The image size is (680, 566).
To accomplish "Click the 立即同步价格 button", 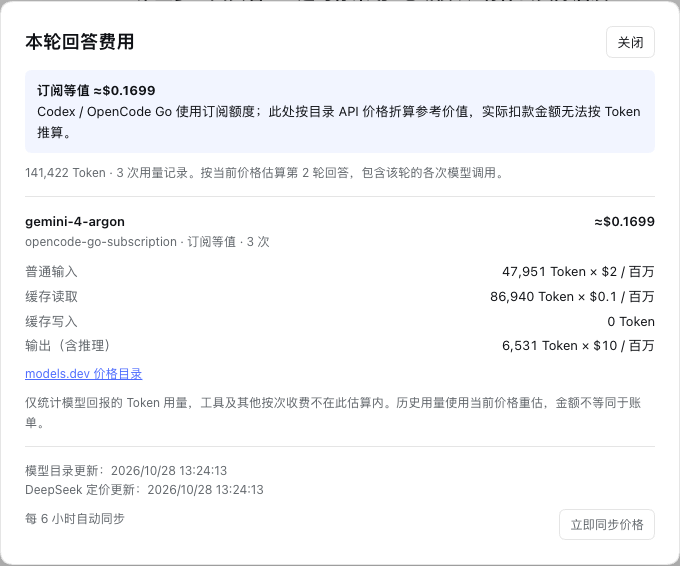I will coord(607,525).
